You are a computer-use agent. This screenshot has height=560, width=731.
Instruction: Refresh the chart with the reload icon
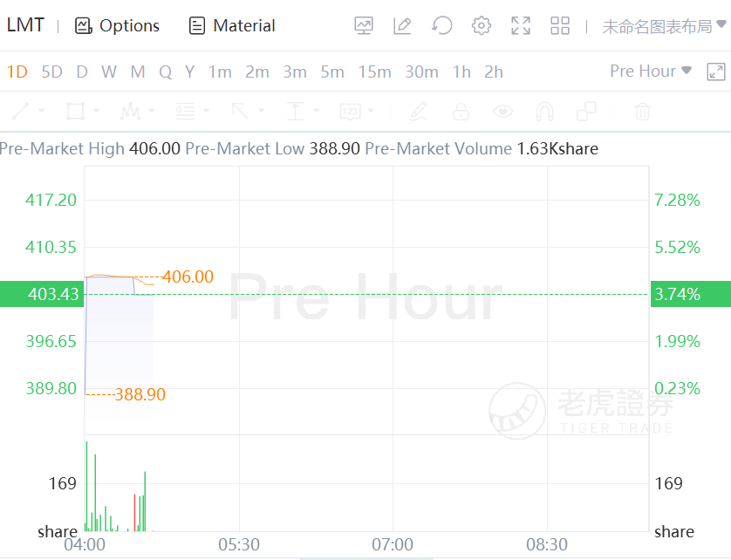(442, 26)
